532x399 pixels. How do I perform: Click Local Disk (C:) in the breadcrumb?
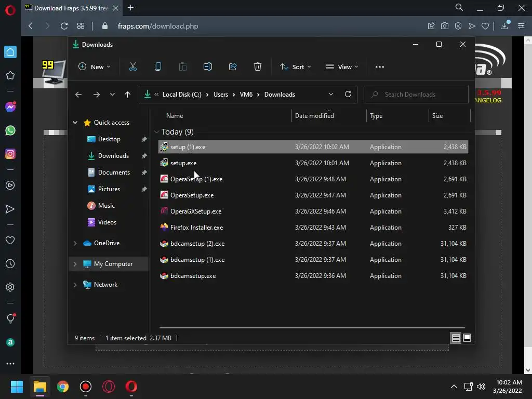click(x=182, y=95)
